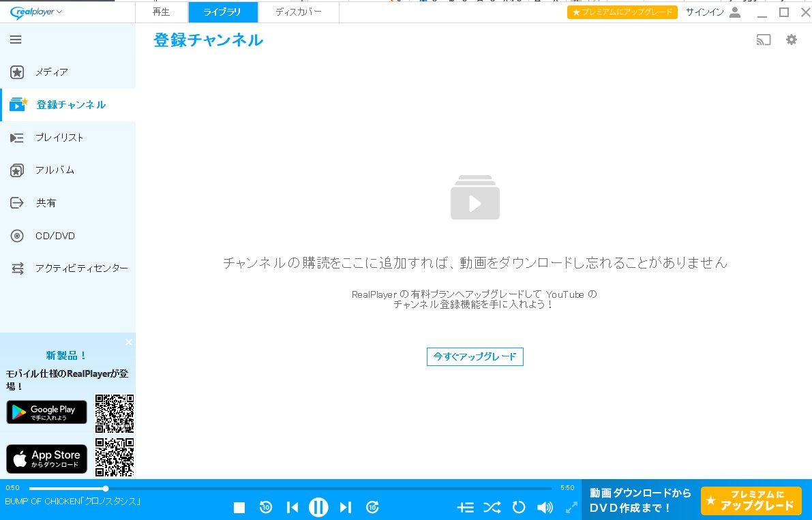This screenshot has height=520, width=812.
Task: Click the elapsed time 0:50
Action: [x=12, y=488]
